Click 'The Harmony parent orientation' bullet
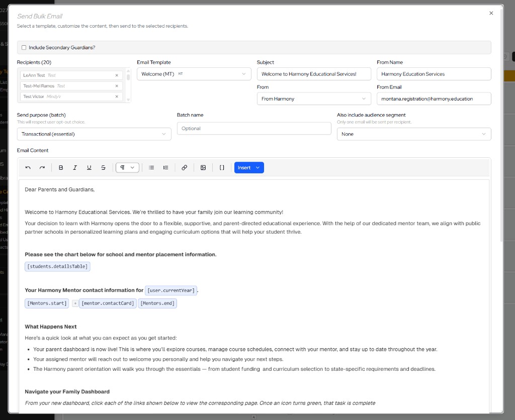This screenshot has height=420, width=515. tap(234, 369)
